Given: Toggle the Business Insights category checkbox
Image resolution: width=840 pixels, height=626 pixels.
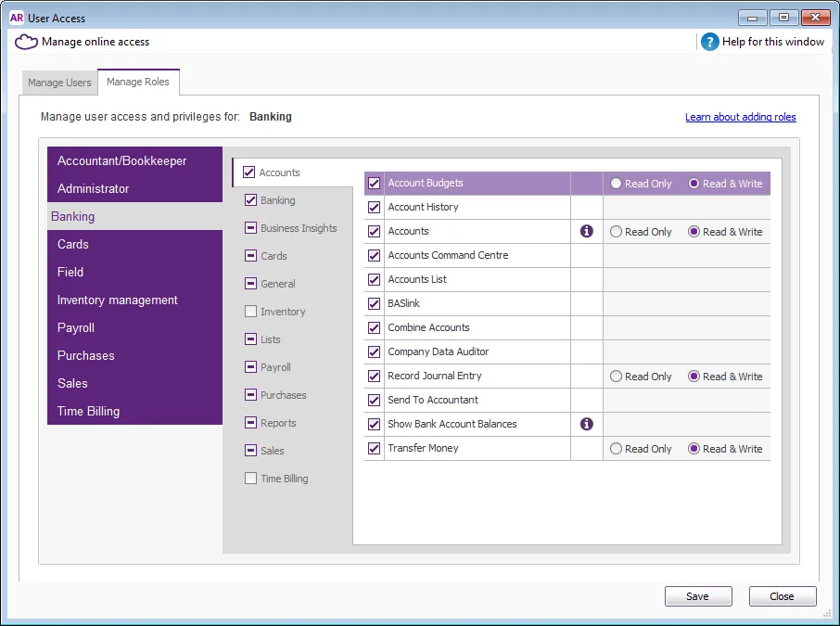Looking at the screenshot, I should pos(250,228).
